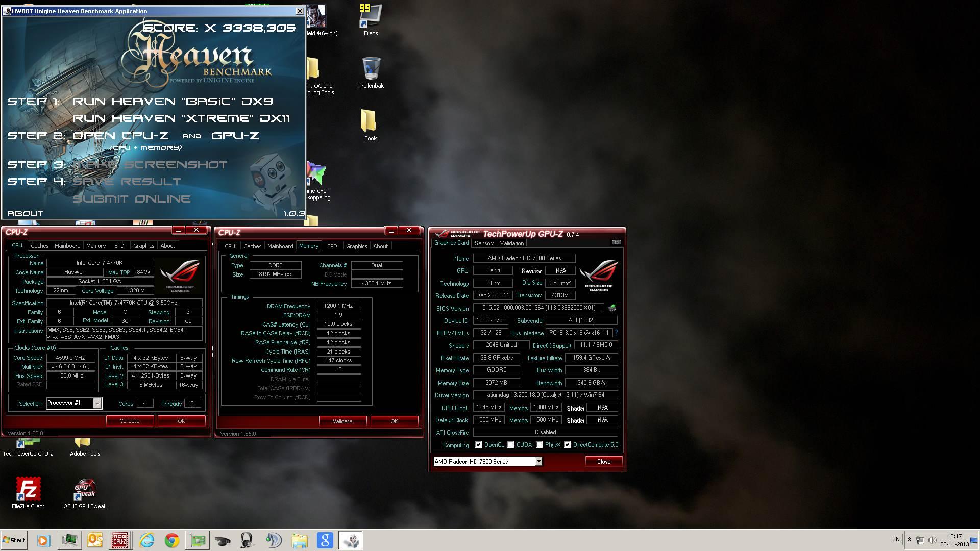Click the GPU-Z BIOS save chip icon
The image size is (980, 551).
pyautogui.click(x=611, y=308)
